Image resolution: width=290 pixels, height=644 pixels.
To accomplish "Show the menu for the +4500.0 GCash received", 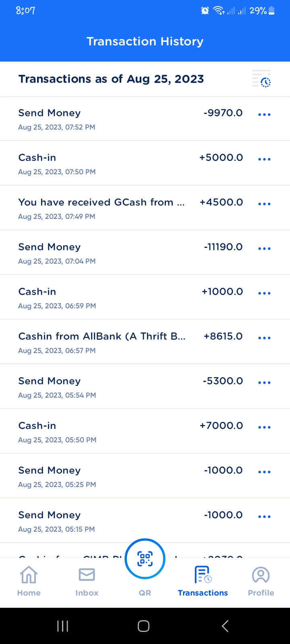I will (264, 204).
